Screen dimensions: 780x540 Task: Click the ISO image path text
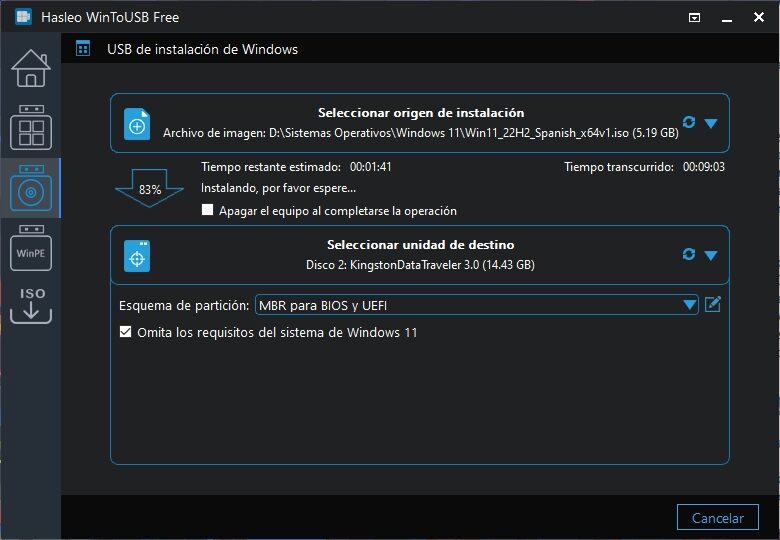(x=421, y=133)
